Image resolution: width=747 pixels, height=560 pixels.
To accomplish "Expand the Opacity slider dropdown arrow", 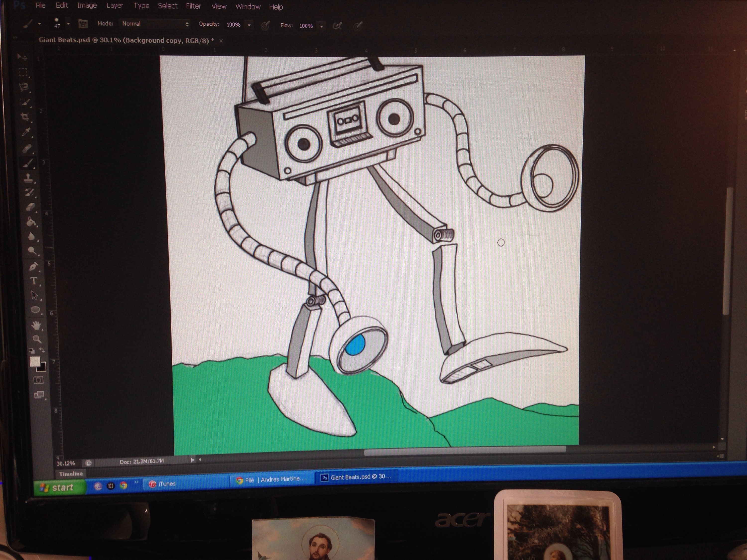I will (249, 25).
